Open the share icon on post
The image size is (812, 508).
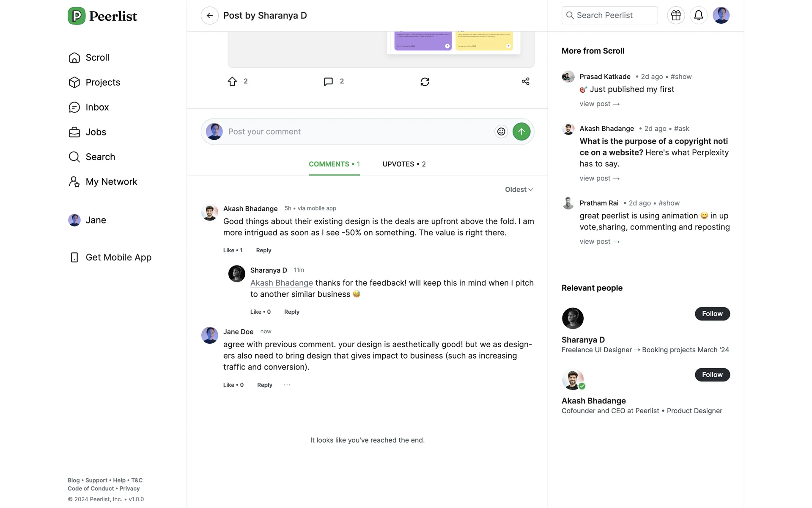(525, 81)
